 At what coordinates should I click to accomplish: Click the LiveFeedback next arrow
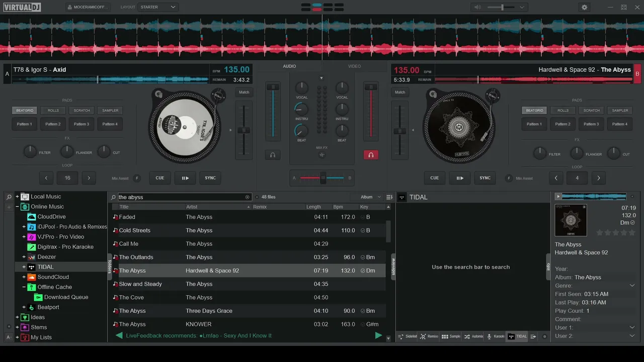[x=378, y=335]
